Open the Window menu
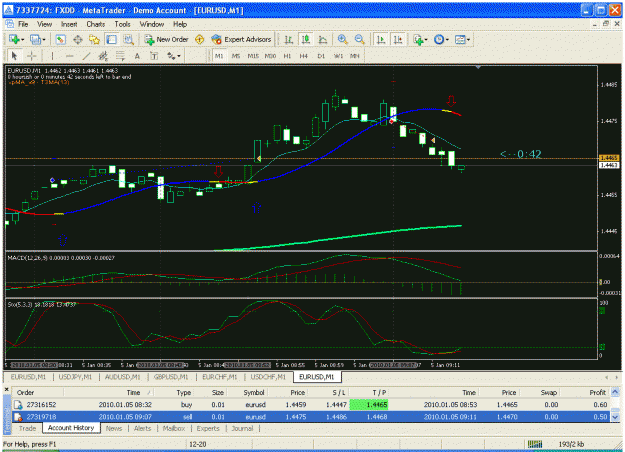This screenshot has height=452, width=625. coord(151,24)
